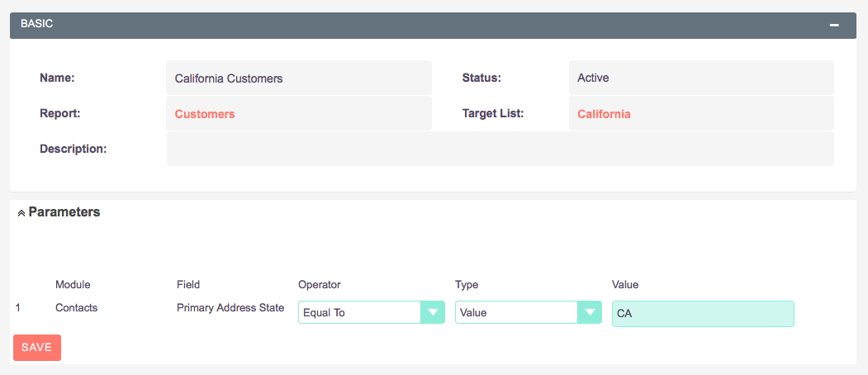Click the Operator select box showing Equal To
The width and height of the screenshot is (868, 375).
point(372,312)
